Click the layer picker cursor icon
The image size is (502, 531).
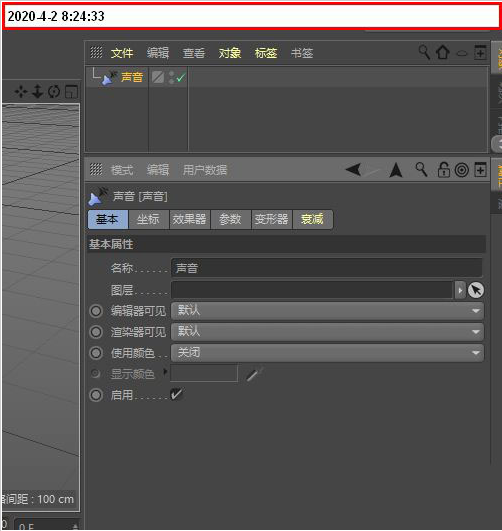(476, 290)
